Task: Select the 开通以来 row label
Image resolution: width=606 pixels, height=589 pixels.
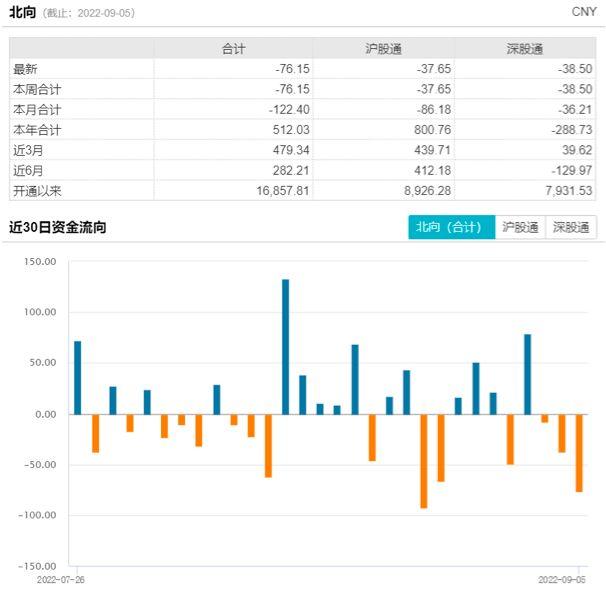Action: click(x=37, y=191)
